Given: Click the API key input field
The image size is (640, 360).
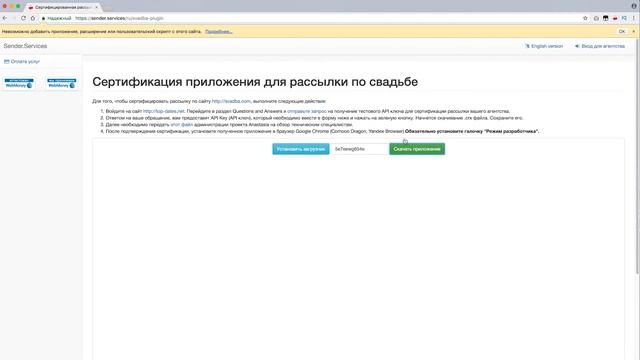Looking at the screenshot, I should tap(359, 149).
